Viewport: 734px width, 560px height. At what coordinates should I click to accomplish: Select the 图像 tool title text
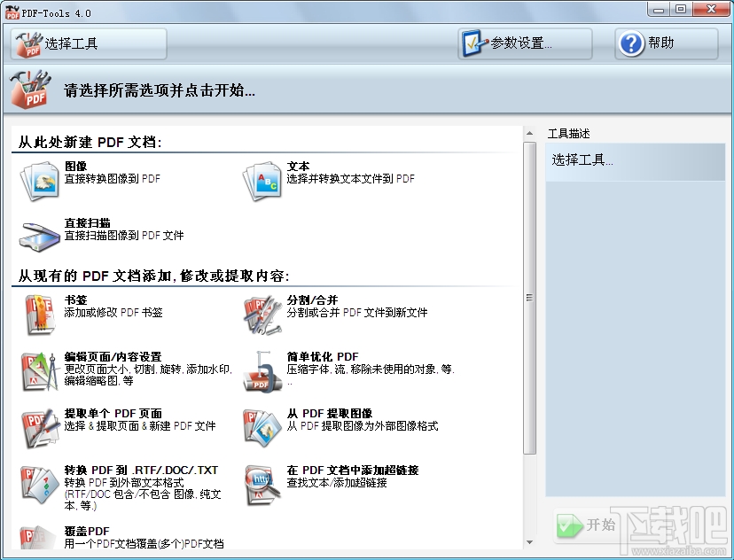[x=76, y=166]
